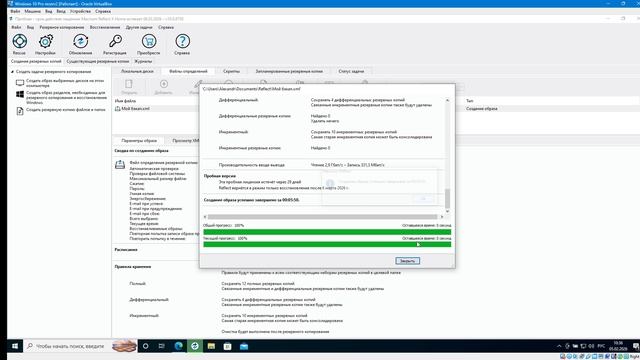The height and width of the screenshot is (360, 640).
Task: Click the Текущий прогресс green progress bar
Action: (327, 244)
